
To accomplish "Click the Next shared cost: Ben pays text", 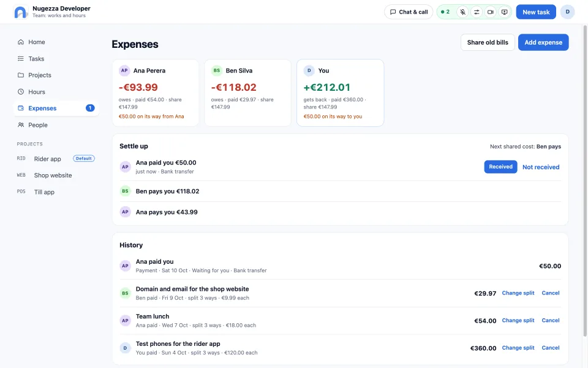I will pyautogui.click(x=526, y=147).
